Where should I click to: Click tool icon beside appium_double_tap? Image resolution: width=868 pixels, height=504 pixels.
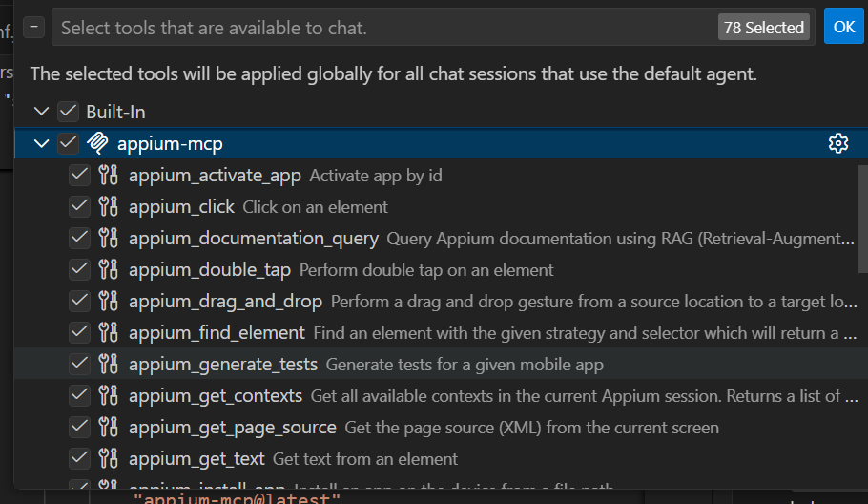(109, 270)
